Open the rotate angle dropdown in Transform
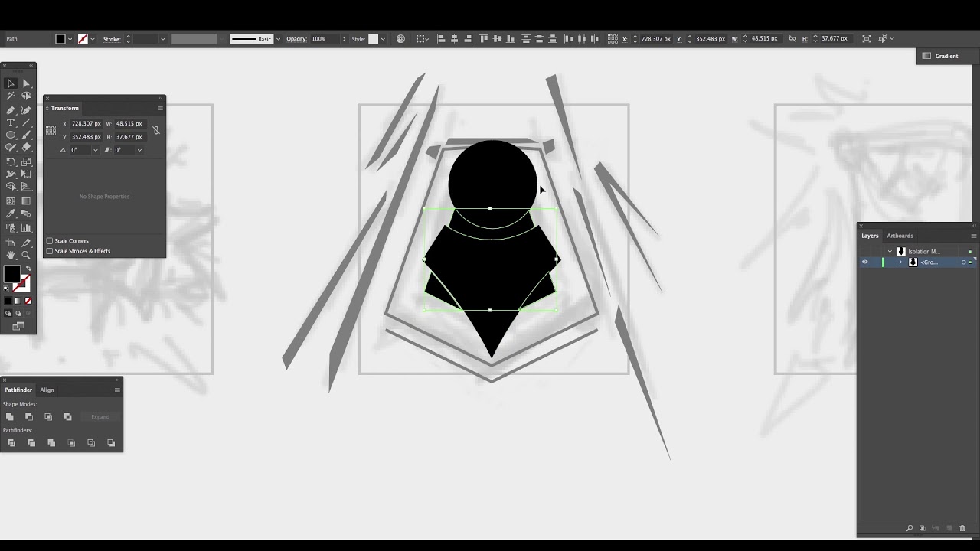This screenshot has height=551, width=980. click(95, 150)
